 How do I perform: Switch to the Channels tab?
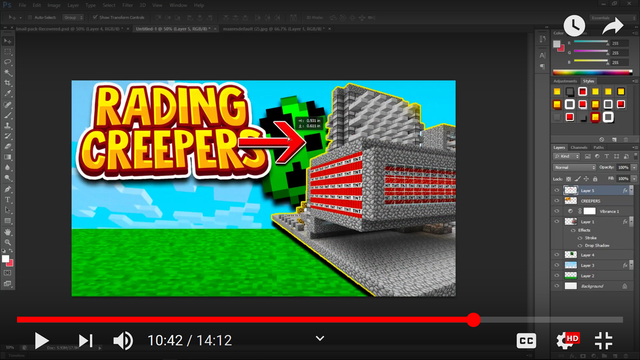click(579, 147)
